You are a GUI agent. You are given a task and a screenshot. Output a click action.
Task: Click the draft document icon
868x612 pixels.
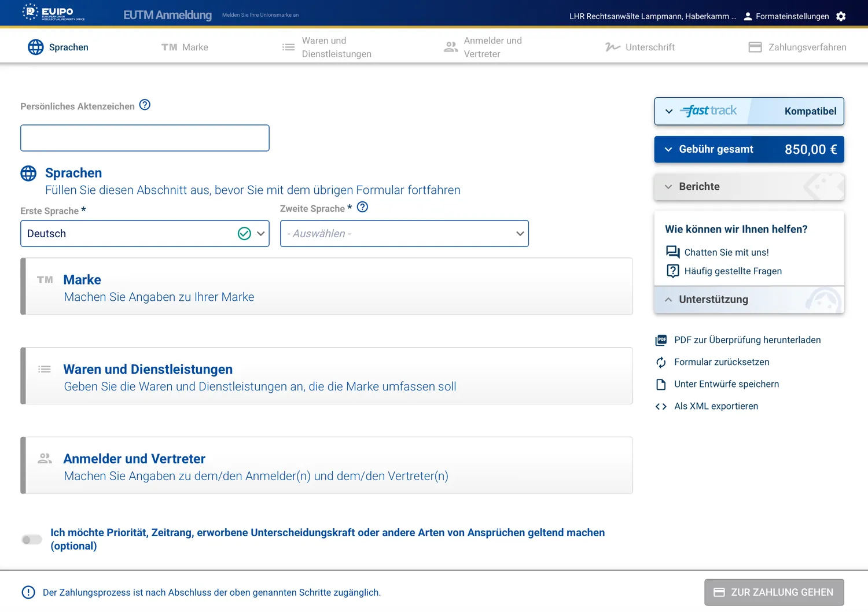click(x=661, y=384)
